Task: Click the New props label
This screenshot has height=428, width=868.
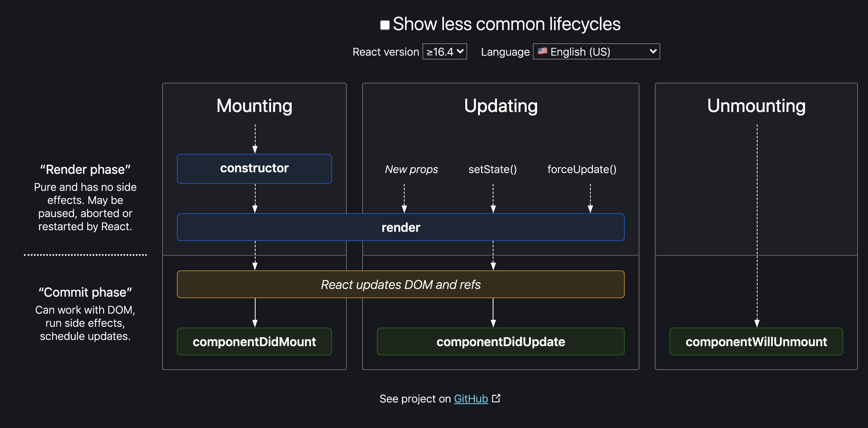Action: point(411,169)
